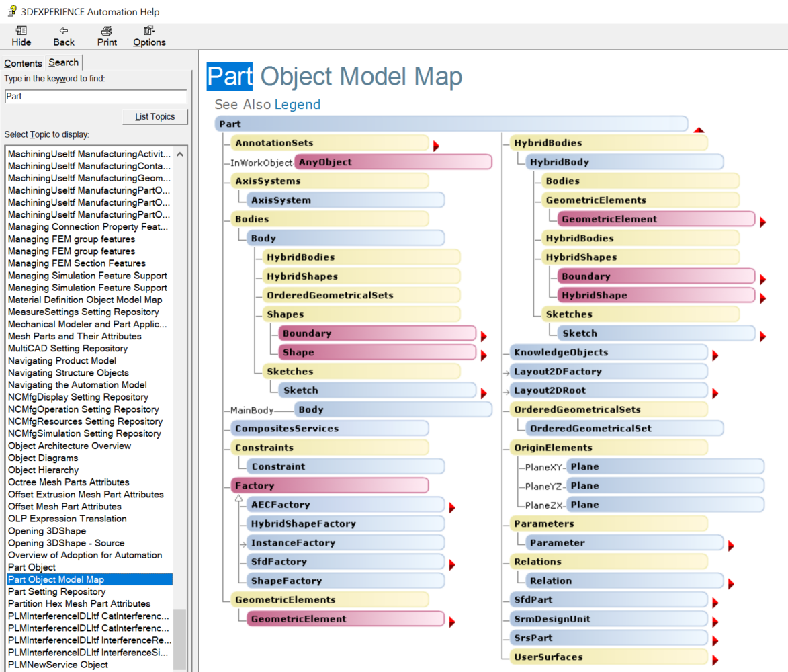Switch to the Contents tab

coord(23,62)
